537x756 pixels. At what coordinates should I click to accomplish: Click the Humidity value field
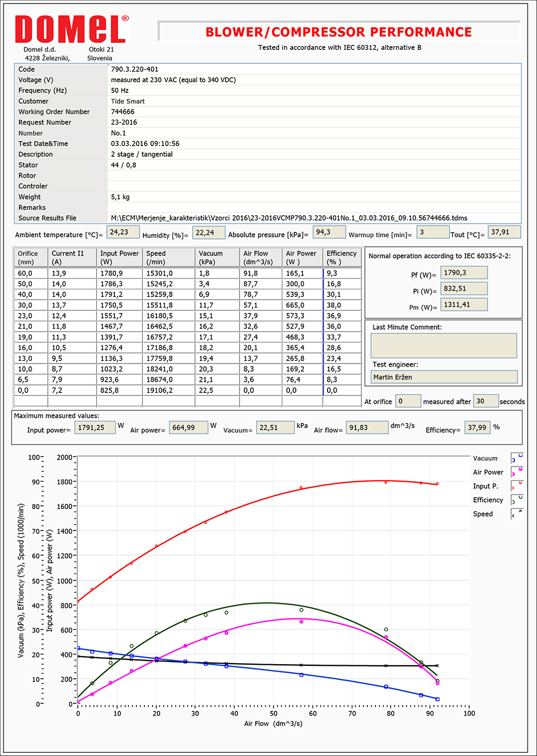point(208,233)
